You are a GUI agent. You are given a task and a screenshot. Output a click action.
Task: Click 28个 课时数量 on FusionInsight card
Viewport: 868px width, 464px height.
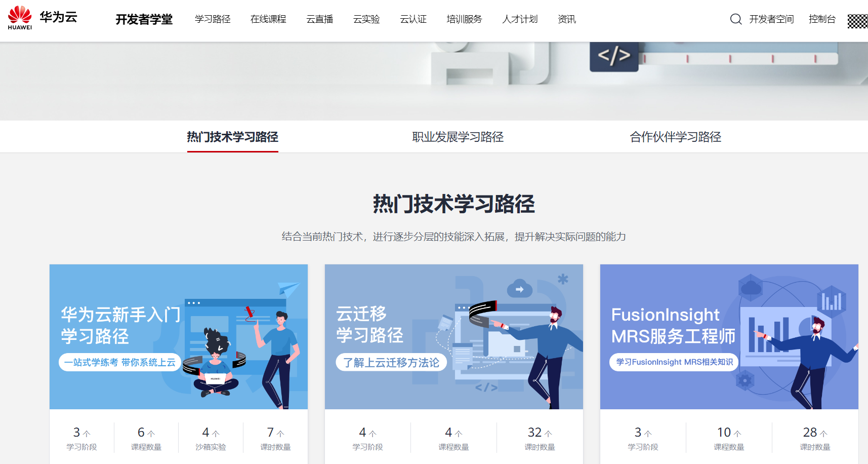pyautogui.click(x=815, y=439)
